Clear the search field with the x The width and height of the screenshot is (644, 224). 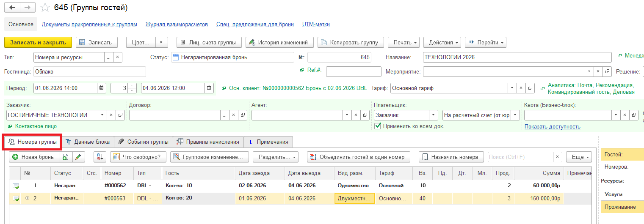pos(558,157)
